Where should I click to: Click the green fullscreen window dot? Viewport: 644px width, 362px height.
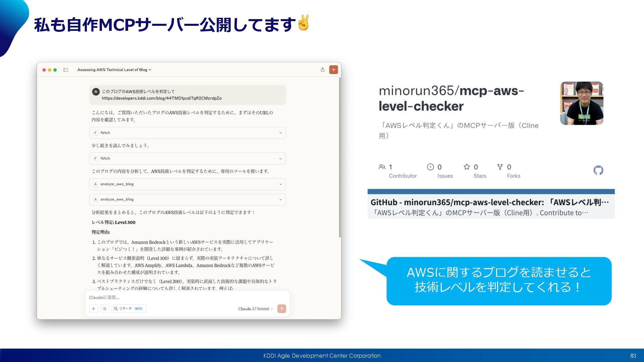55,70
